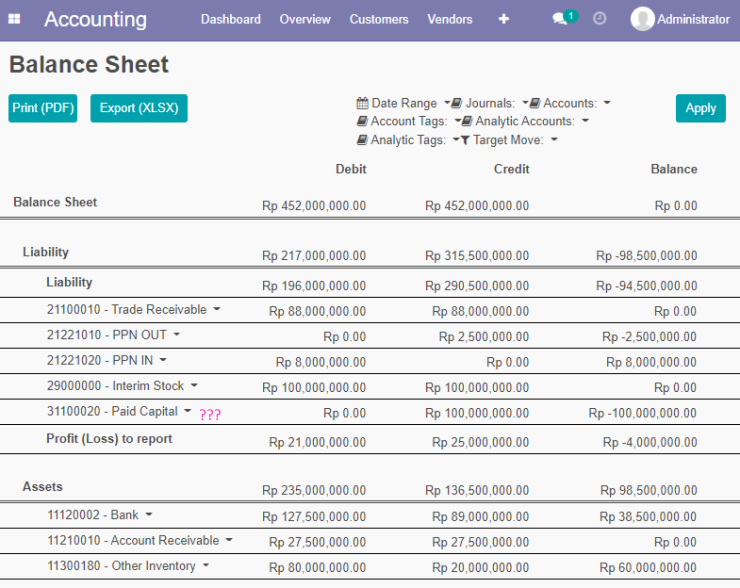Click the Print (PDF) button
The width and height of the screenshot is (740, 588).
43,108
